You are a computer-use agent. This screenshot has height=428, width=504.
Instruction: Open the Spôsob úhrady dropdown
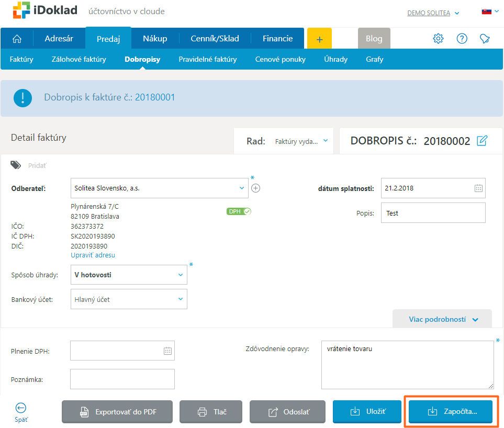click(129, 275)
